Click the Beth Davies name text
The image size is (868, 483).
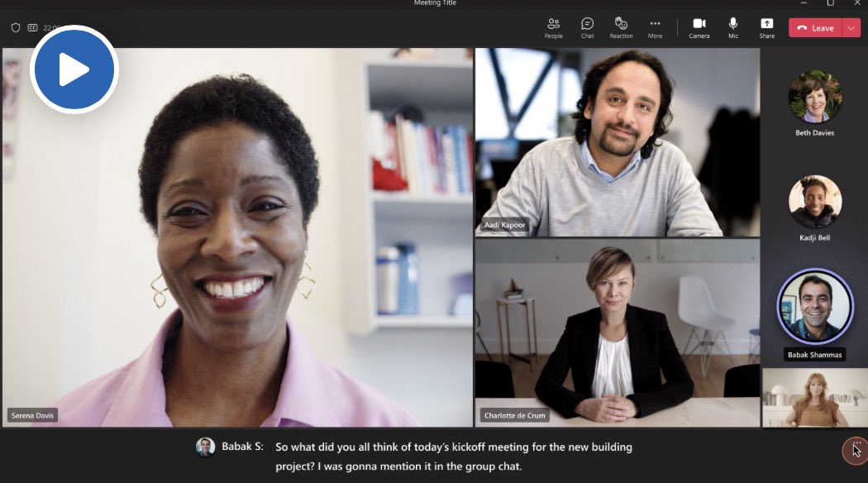coord(815,133)
